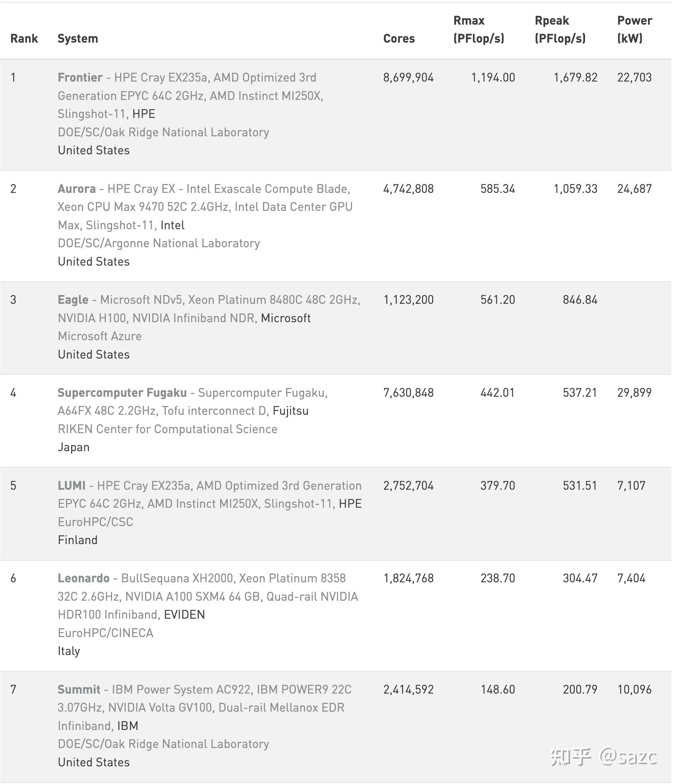The image size is (674, 784).
Task: Click Frontier's core count 8,699,904
Action: [x=408, y=78]
